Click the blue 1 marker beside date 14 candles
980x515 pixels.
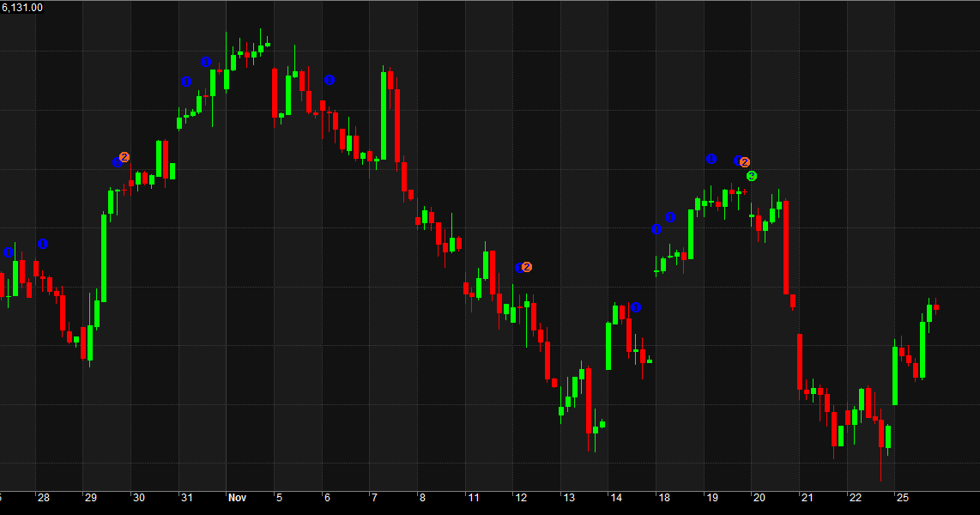[x=636, y=307]
